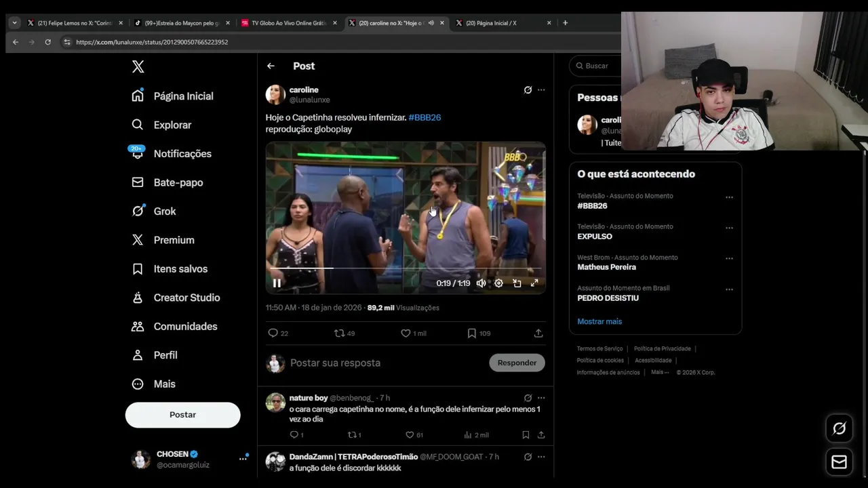Open floating Grok button
Viewport: 868px width, 488px height.
click(x=839, y=428)
